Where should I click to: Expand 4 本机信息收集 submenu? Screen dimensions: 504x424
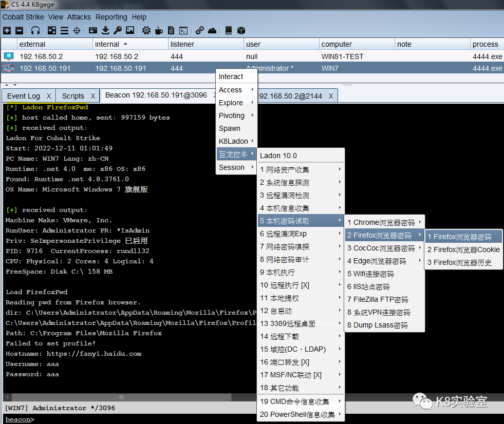pos(301,208)
